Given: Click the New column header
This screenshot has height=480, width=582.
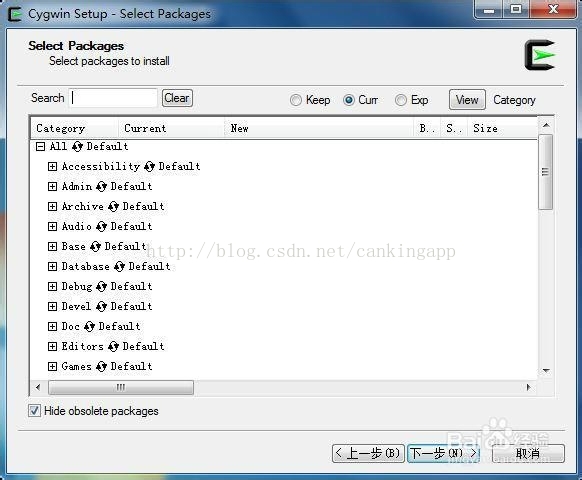Looking at the screenshot, I should click(x=319, y=128).
